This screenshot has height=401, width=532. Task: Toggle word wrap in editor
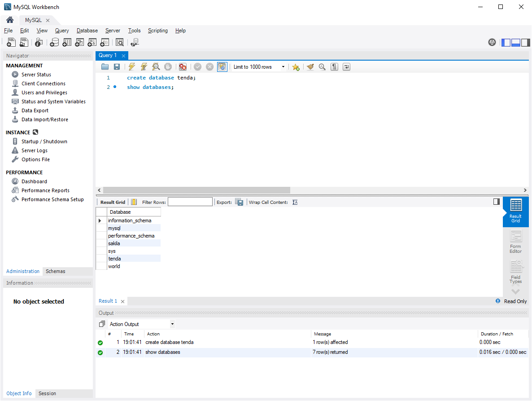pos(346,67)
